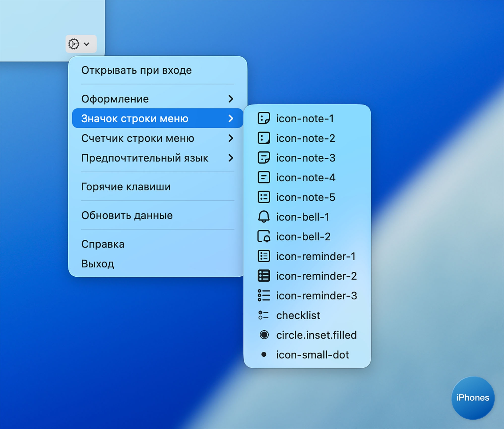Select the icon-bell-1 bell icon

302,217
